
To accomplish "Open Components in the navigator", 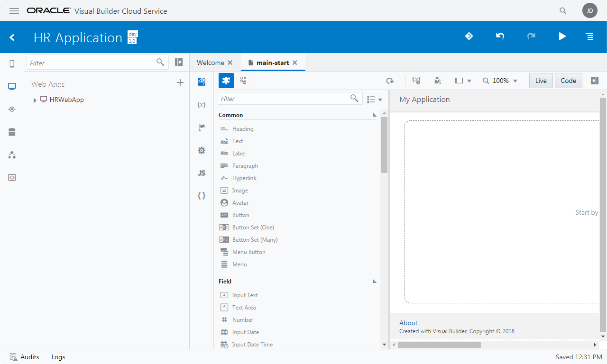I will (12, 155).
